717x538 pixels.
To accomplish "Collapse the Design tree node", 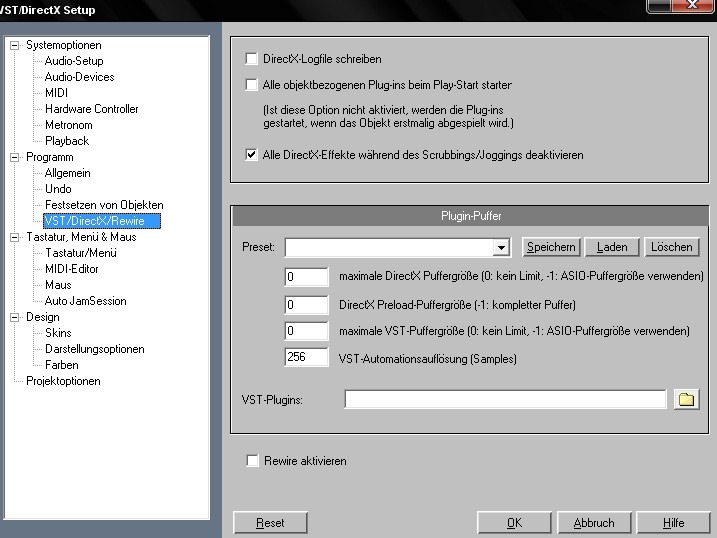I will click(15, 317).
